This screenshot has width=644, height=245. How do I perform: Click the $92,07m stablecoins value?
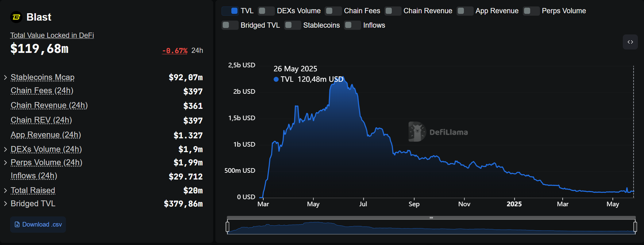coord(186,77)
